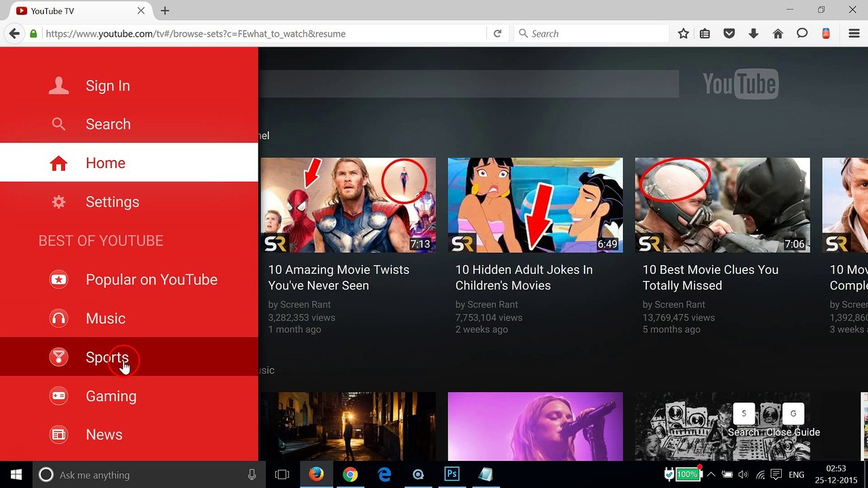Open the dark alley video thumbnail
This screenshot has height=488, width=868.
tap(349, 426)
